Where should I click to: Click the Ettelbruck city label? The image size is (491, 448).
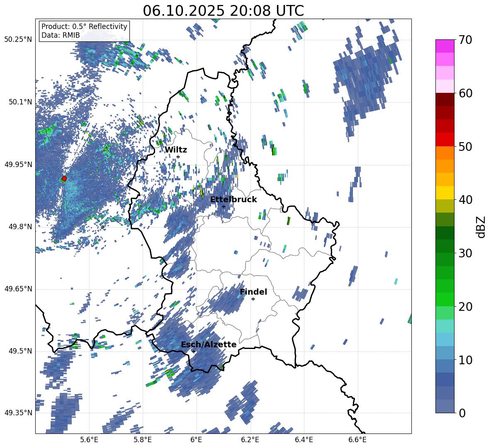[x=233, y=199]
